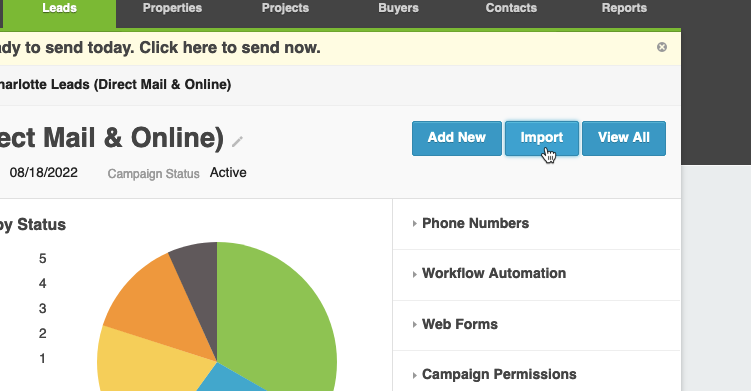Dismiss the yellow notification banner
751x391 pixels.
pyautogui.click(x=662, y=47)
